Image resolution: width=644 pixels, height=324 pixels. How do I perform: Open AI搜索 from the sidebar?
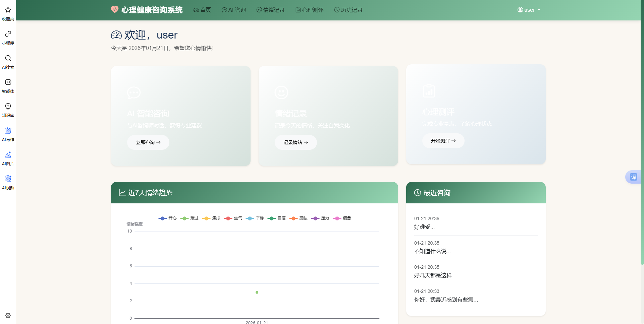pyautogui.click(x=8, y=58)
